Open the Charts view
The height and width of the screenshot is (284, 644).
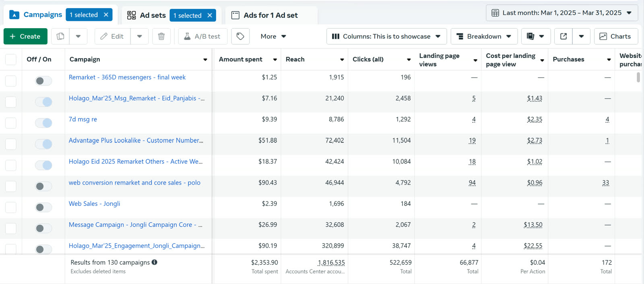tap(616, 36)
